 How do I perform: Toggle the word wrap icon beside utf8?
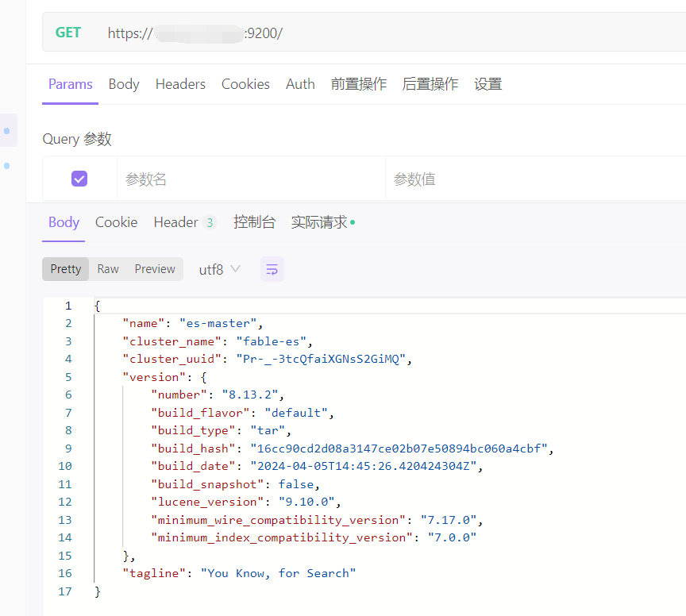click(272, 269)
